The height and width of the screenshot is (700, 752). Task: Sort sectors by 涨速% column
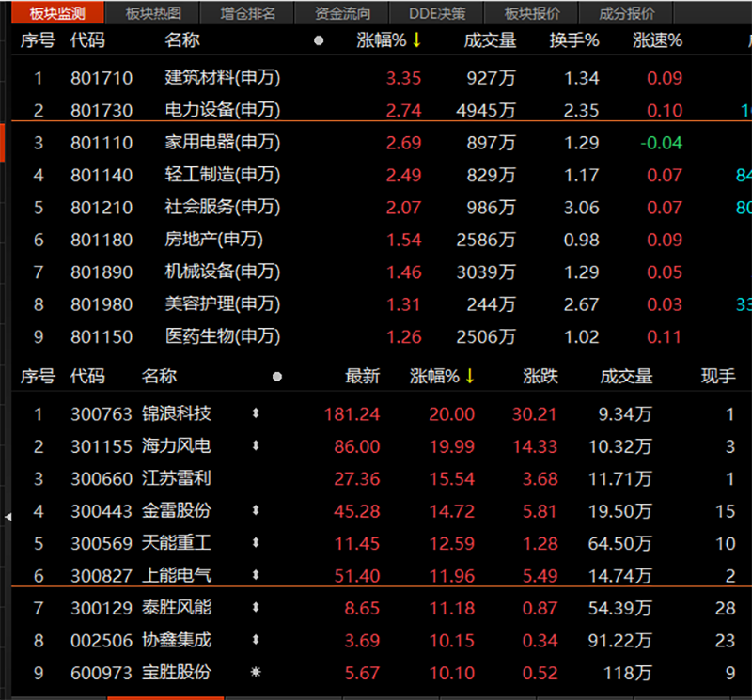coord(657,40)
